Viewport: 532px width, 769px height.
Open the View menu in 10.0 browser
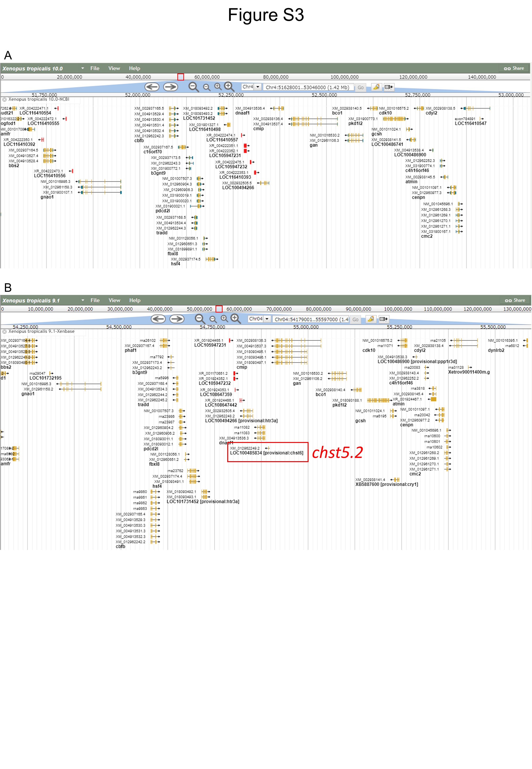(114, 68)
